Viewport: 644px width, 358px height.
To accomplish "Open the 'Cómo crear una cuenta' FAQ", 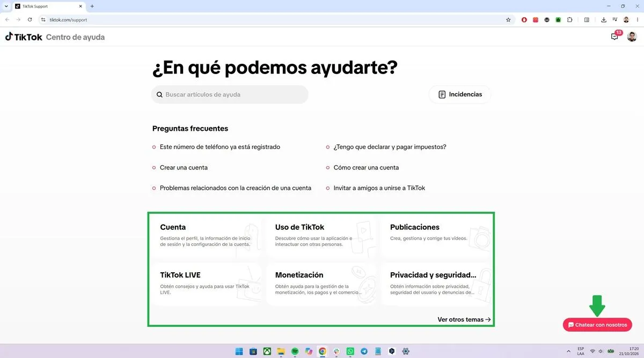I will (366, 168).
